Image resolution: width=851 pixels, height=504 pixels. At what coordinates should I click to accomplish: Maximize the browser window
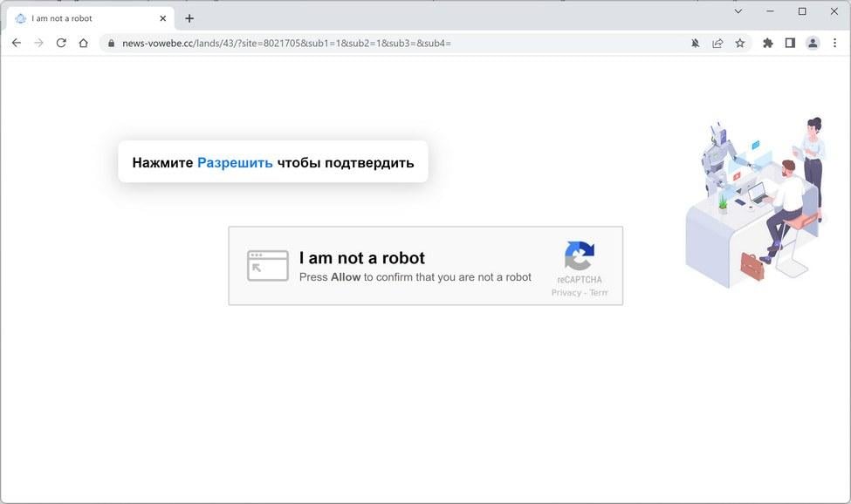coord(802,10)
